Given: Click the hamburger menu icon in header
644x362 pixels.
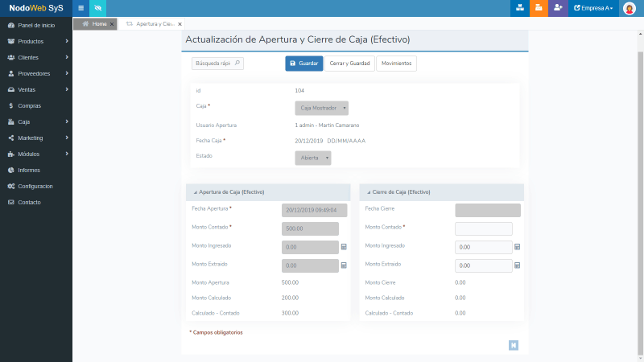Looking at the screenshot, I should [80, 8].
